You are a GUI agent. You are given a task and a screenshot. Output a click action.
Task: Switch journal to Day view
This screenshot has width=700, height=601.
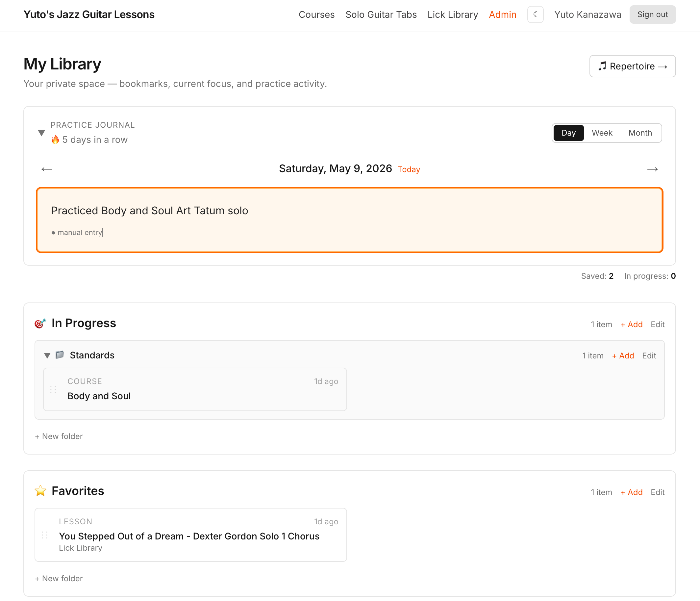[x=568, y=133]
